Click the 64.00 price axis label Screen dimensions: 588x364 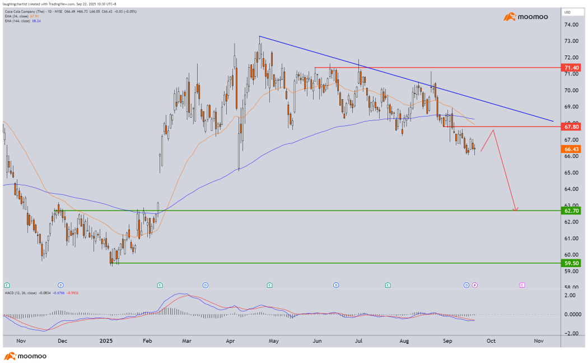click(x=572, y=189)
